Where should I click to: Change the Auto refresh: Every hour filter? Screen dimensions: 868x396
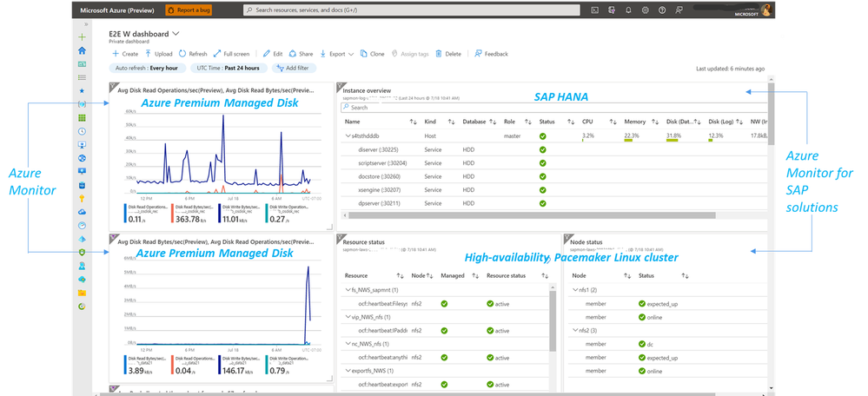click(147, 68)
